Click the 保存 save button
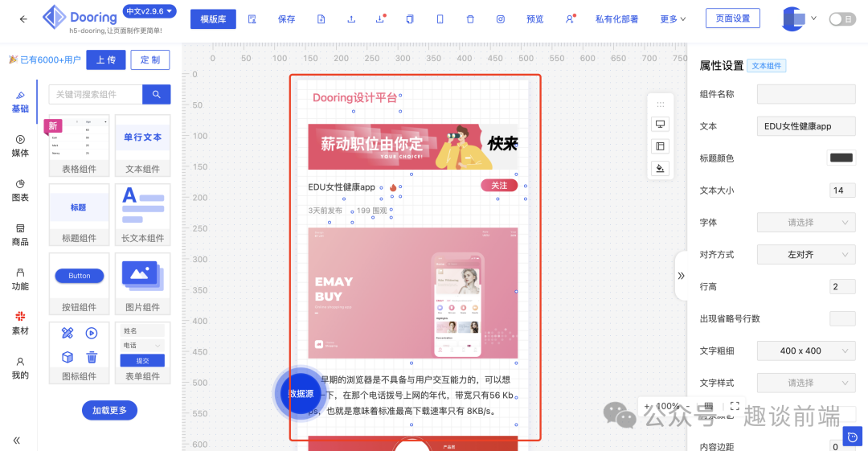The height and width of the screenshot is (451, 868). pos(286,18)
